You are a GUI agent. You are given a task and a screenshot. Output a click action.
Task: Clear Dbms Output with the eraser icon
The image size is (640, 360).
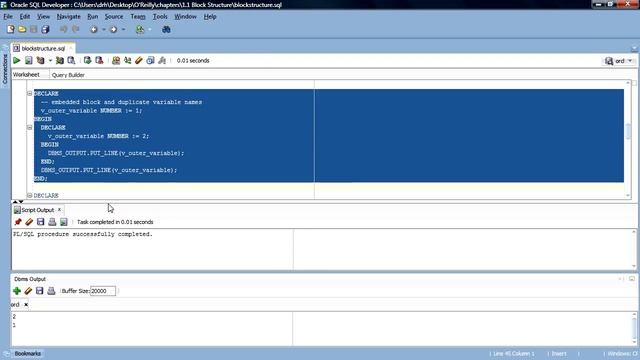28,291
